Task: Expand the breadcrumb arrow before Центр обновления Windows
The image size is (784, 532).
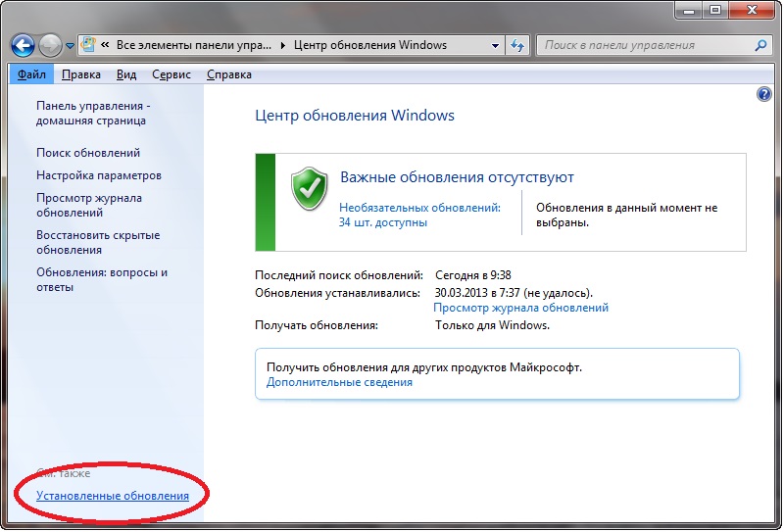Action: (284, 45)
